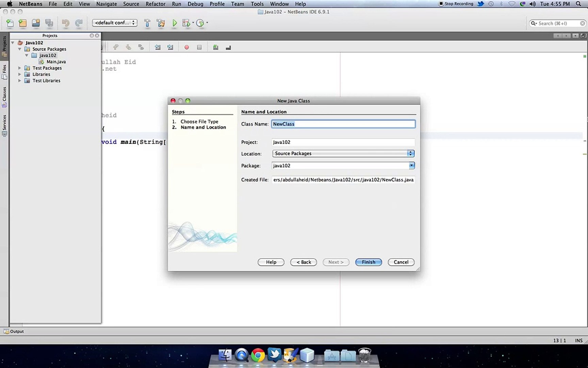Switch to the Services side tab
This screenshot has height=368, width=588.
click(4, 125)
